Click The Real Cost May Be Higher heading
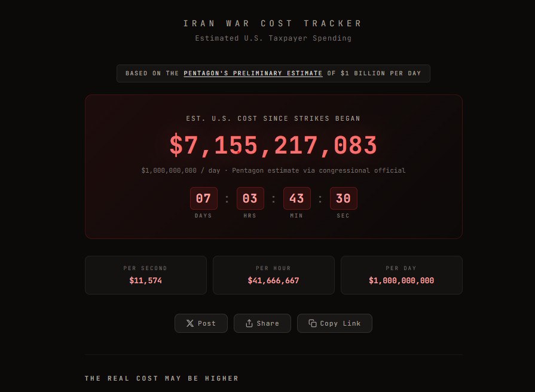Viewport: 535px width, 392px height. coord(161,378)
